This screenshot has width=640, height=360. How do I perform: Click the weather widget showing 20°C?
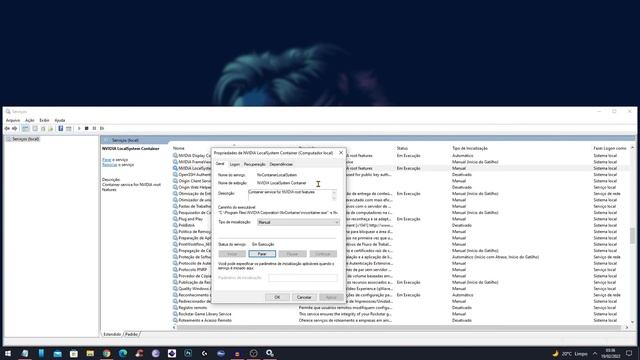click(x=570, y=353)
